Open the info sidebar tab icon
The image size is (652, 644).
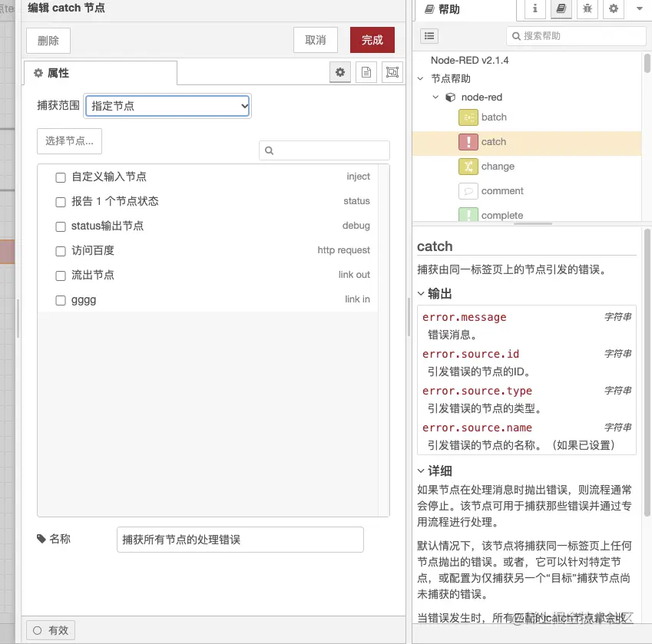[x=535, y=8]
